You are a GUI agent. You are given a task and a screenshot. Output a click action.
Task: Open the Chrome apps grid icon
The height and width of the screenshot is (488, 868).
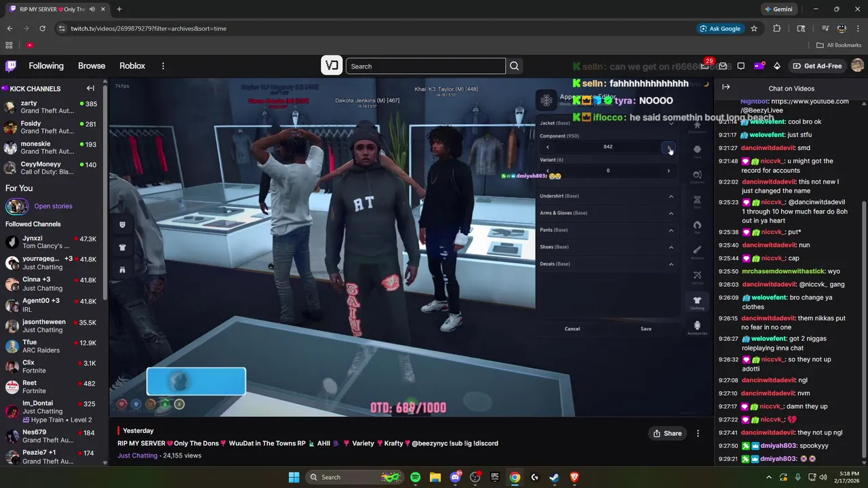[9, 45]
